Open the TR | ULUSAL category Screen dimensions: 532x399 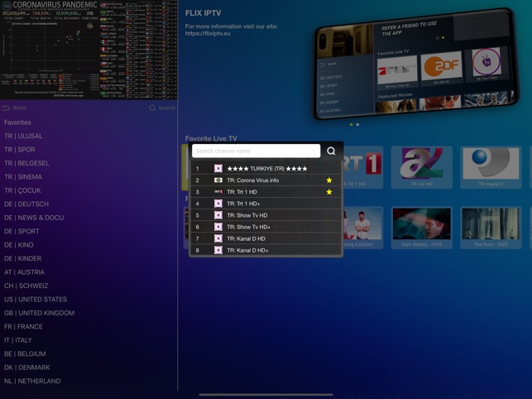(x=23, y=136)
